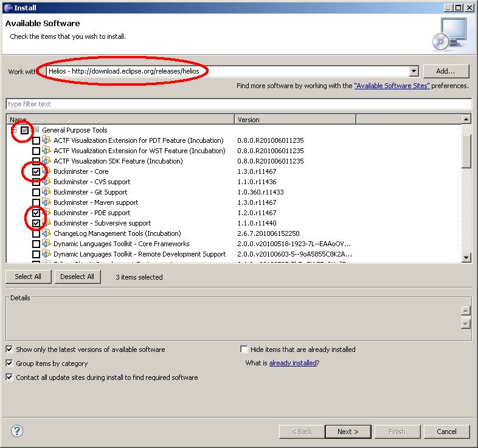Click version 1.3.0.r11467 of Buckminster - Core
The width and height of the screenshot is (478, 448).
[x=257, y=171]
